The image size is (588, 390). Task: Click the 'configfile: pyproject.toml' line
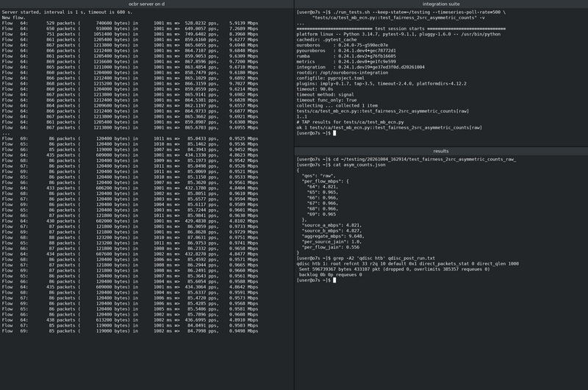point(330,78)
